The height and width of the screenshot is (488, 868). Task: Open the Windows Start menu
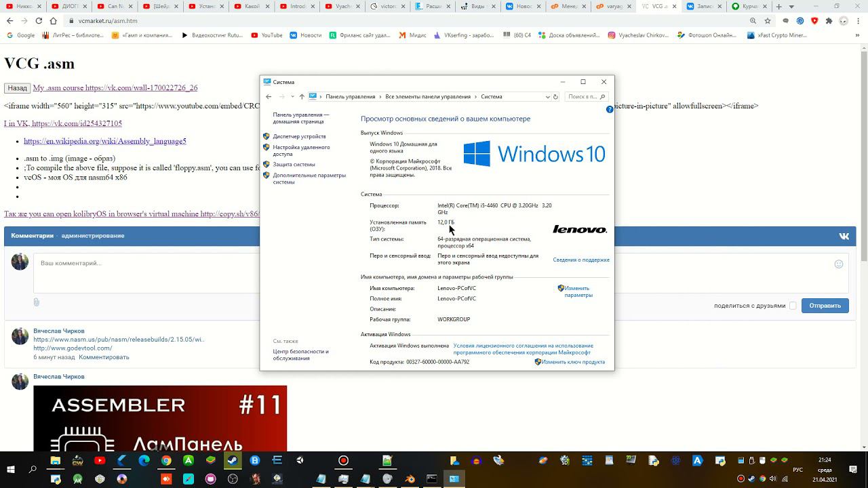[x=11, y=469]
